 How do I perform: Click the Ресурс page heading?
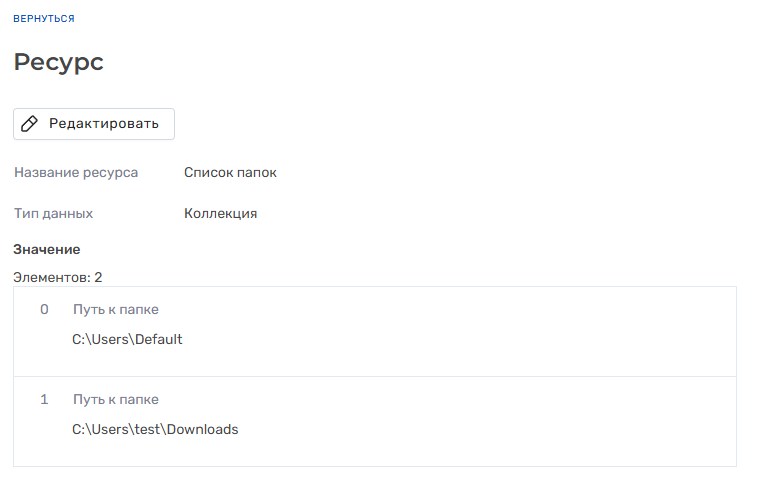click(58, 62)
